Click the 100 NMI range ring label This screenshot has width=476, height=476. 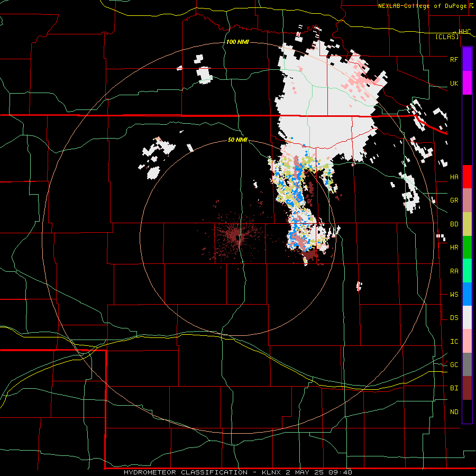pyautogui.click(x=237, y=42)
